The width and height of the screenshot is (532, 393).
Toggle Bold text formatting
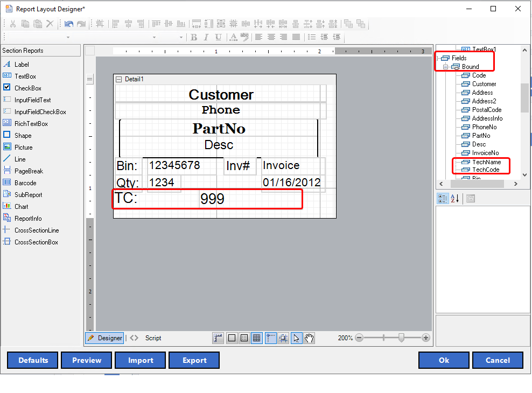point(194,37)
